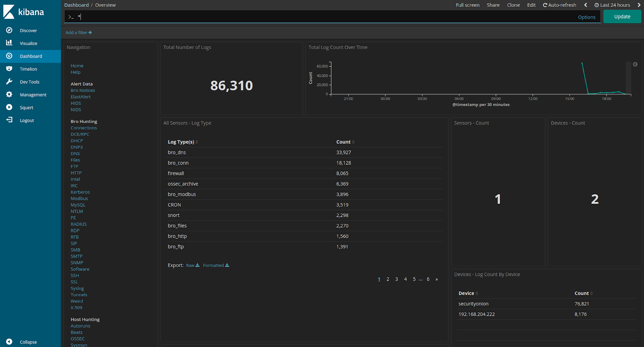Select the bro_dns row
This screenshot has height=347, width=644.
point(305,152)
